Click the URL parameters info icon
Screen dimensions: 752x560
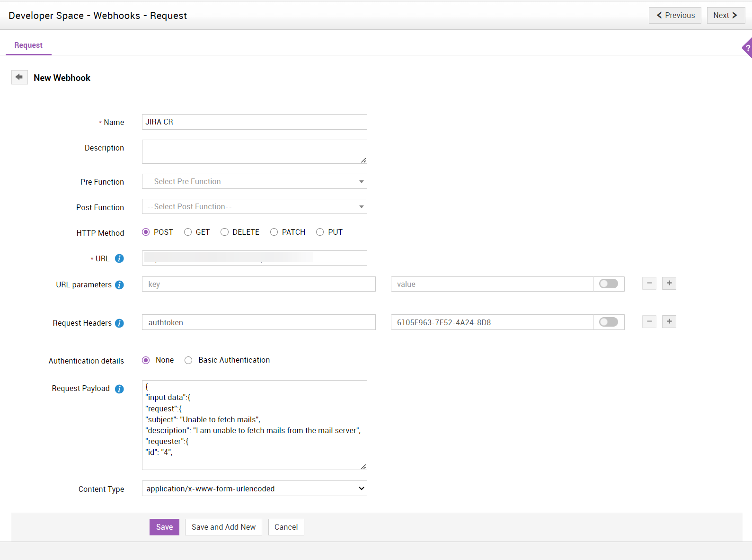click(119, 284)
